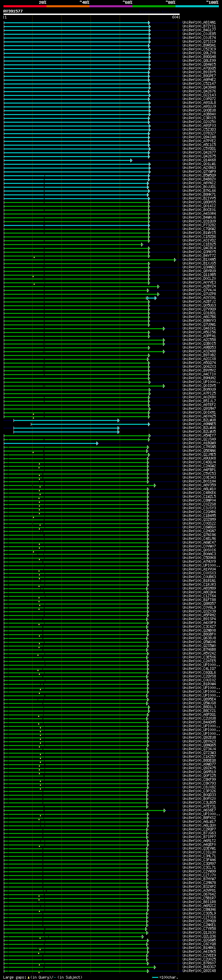This screenshot has height=980, width=222.
Task: Click on UniRef100_A9PHE2
Action: coord(199,80)
